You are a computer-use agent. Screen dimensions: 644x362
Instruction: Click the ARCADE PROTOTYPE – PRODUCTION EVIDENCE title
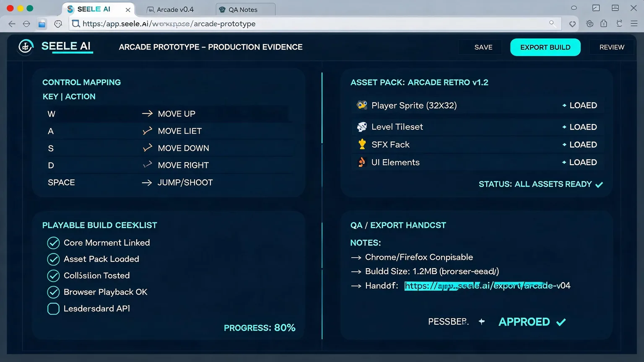point(210,47)
